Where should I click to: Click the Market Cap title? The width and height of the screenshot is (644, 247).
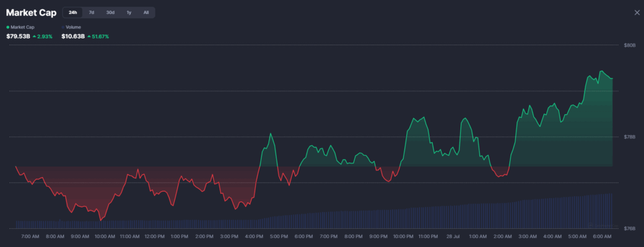click(31, 13)
